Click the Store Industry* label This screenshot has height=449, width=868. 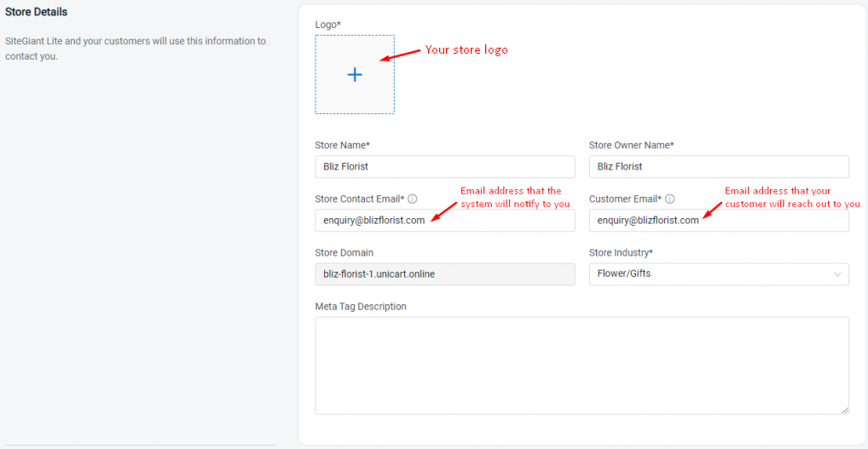point(621,253)
